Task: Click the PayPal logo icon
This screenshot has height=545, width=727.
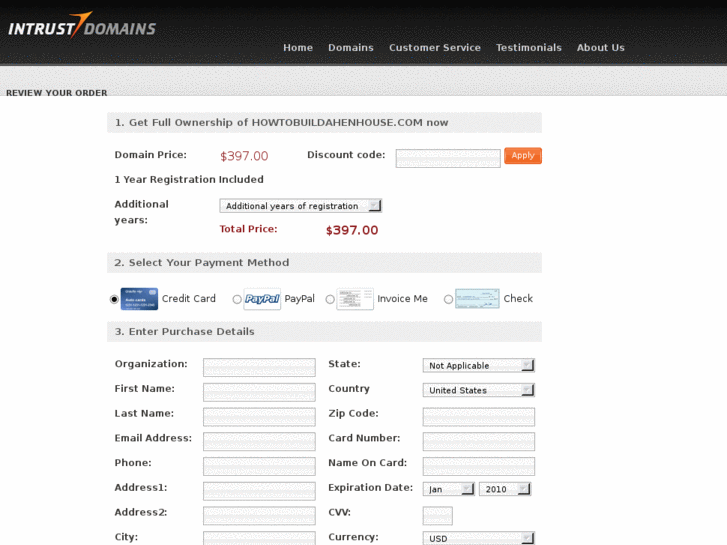Action: 262,299
